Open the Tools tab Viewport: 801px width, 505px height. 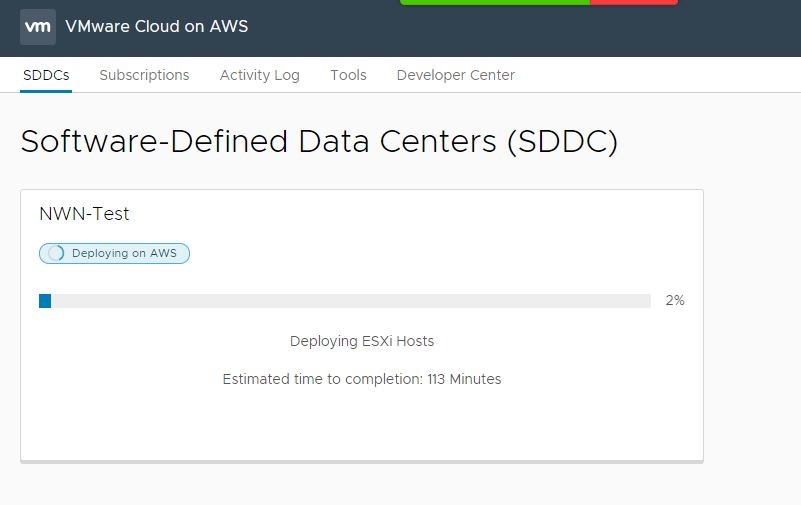click(x=348, y=75)
